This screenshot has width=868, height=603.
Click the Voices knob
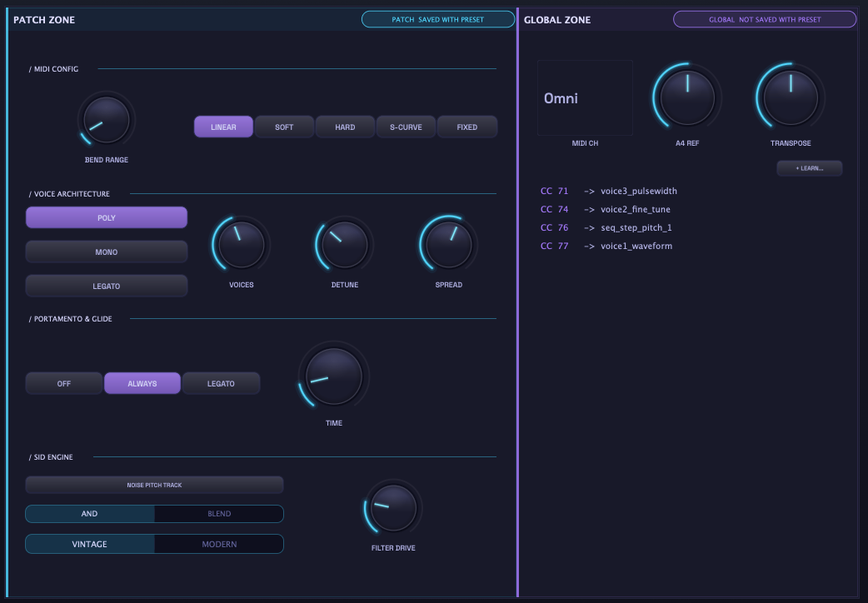[x=242, y=245]
